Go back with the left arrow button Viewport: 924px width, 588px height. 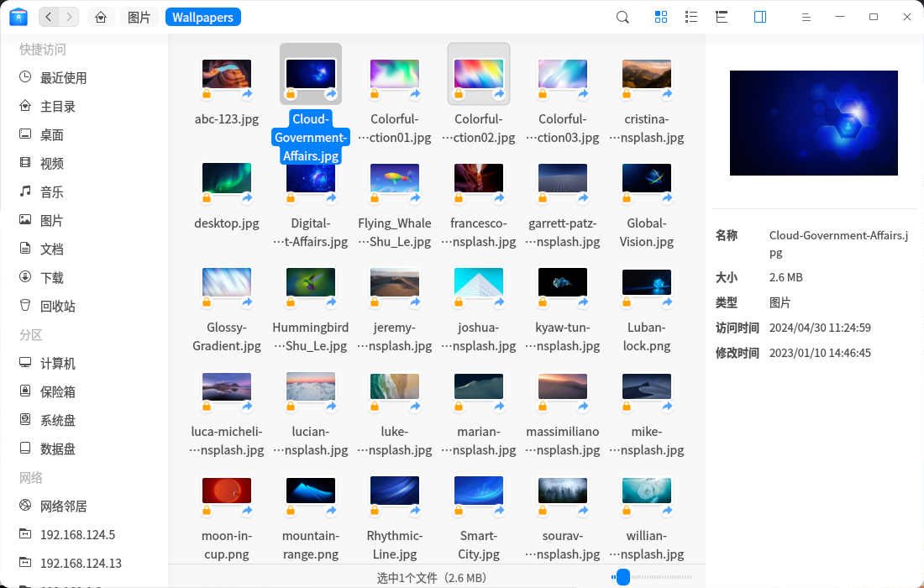tap(49, 17)
